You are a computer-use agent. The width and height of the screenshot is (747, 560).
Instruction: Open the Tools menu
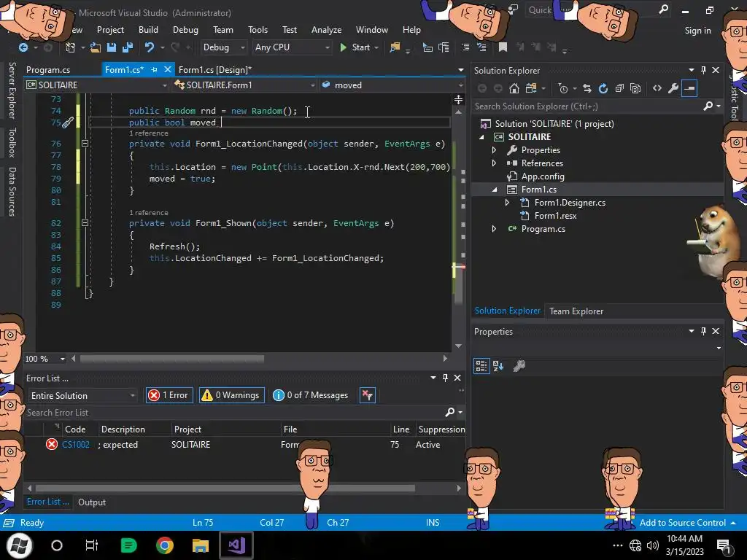258,29
